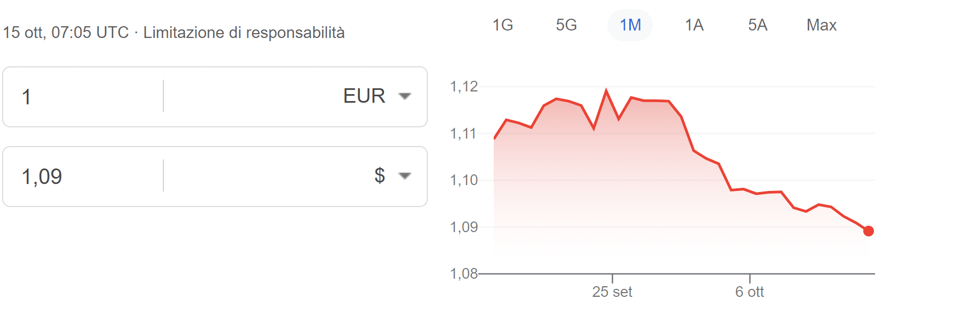Select the Max time range tab

821,25
